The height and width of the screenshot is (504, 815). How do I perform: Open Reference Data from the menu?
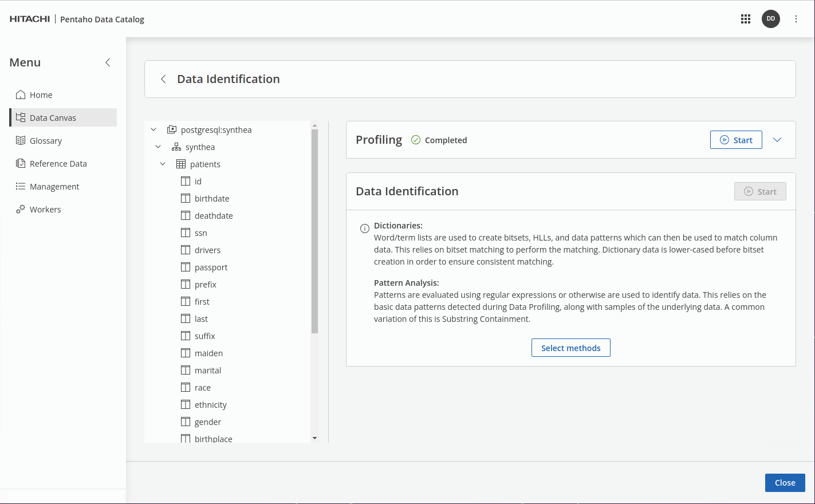[x=58, y=164]
